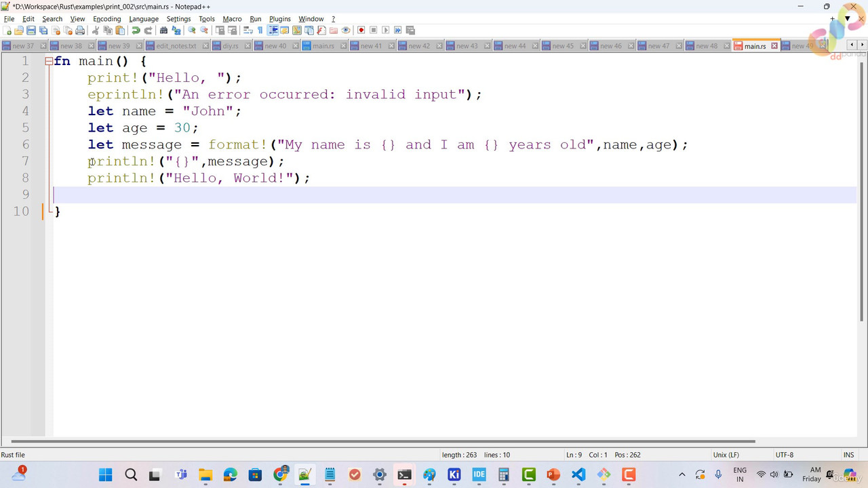Image resolution: width=868 pixels, height=488 pixels.
Task: Close the active main.rs tab
Action: tap(774, 46)
